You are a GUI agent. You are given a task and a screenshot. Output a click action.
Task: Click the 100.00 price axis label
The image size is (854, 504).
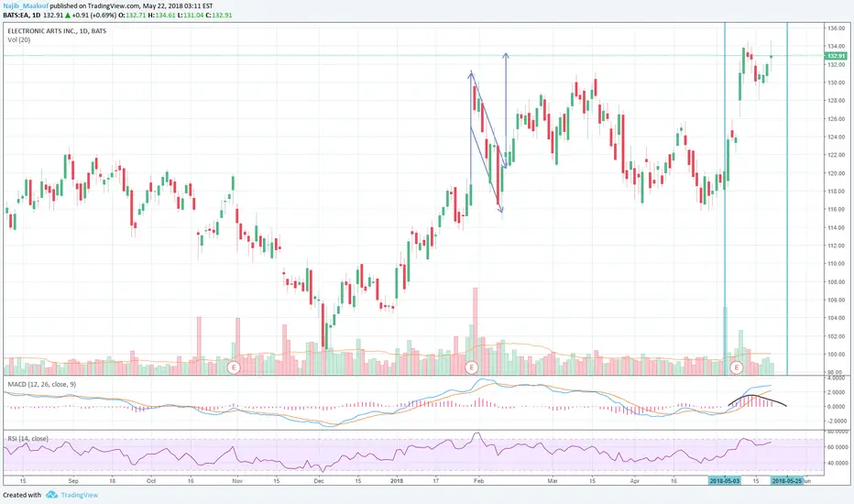pyautogui.click(x=836, y=355)
